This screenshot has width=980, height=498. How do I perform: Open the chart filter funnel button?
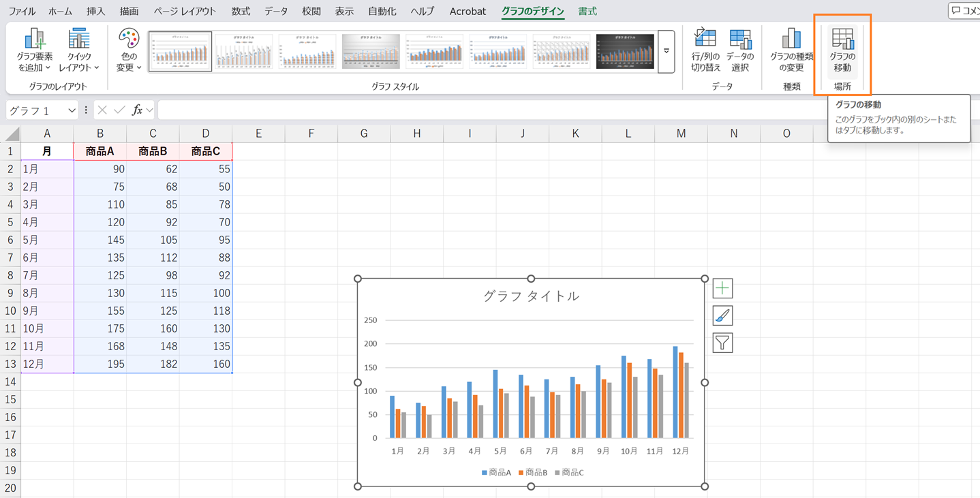pos(722,343)
